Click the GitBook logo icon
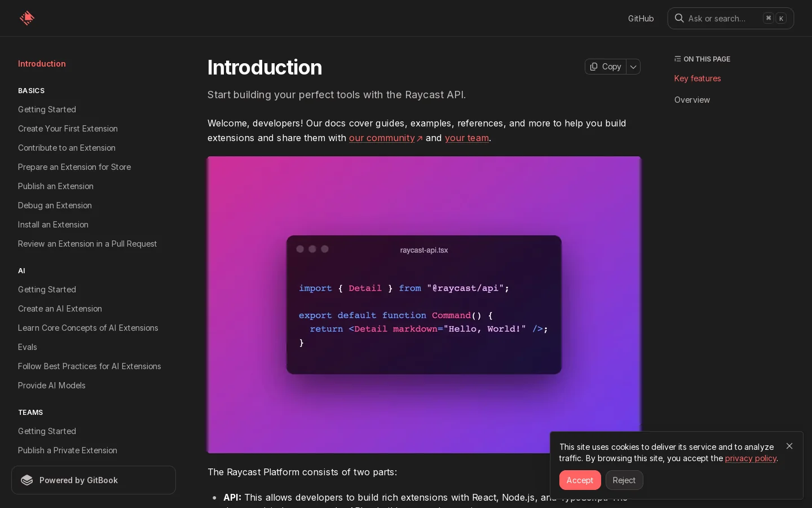This screenshot has width=812, height=508. point(27,480)
